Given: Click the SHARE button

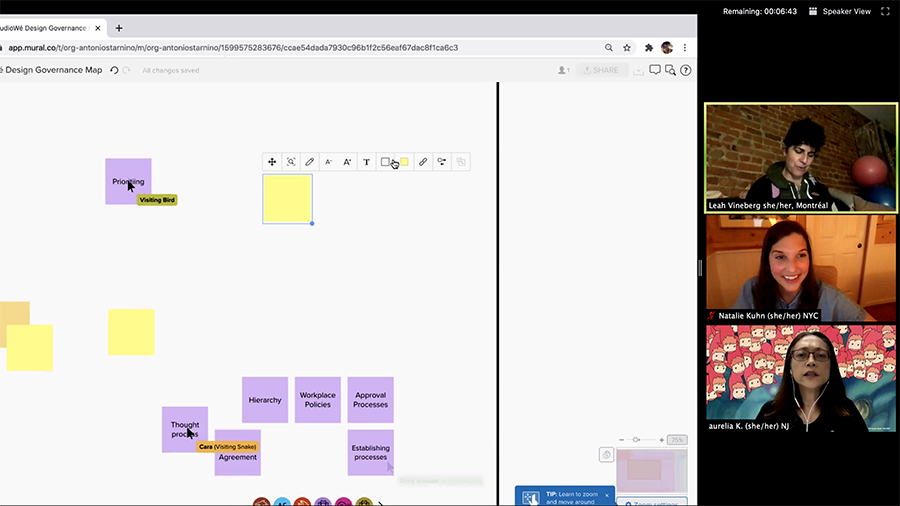Looking at the screenshot, I should coord(602,70).
